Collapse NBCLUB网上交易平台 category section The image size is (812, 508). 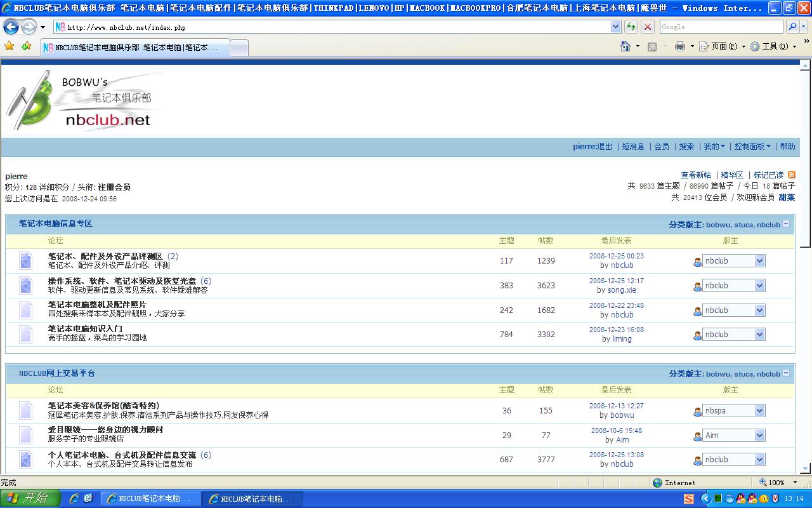coord(786,373)
